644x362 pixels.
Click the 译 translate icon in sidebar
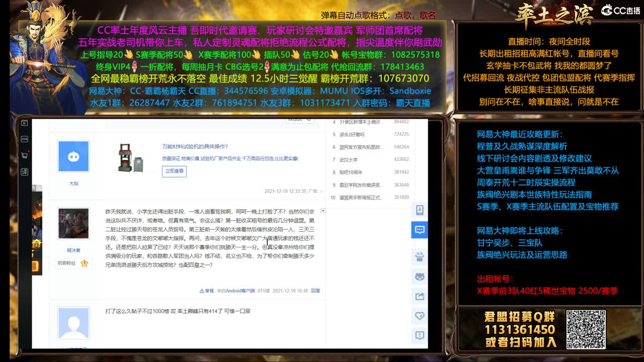pos(24,171)
